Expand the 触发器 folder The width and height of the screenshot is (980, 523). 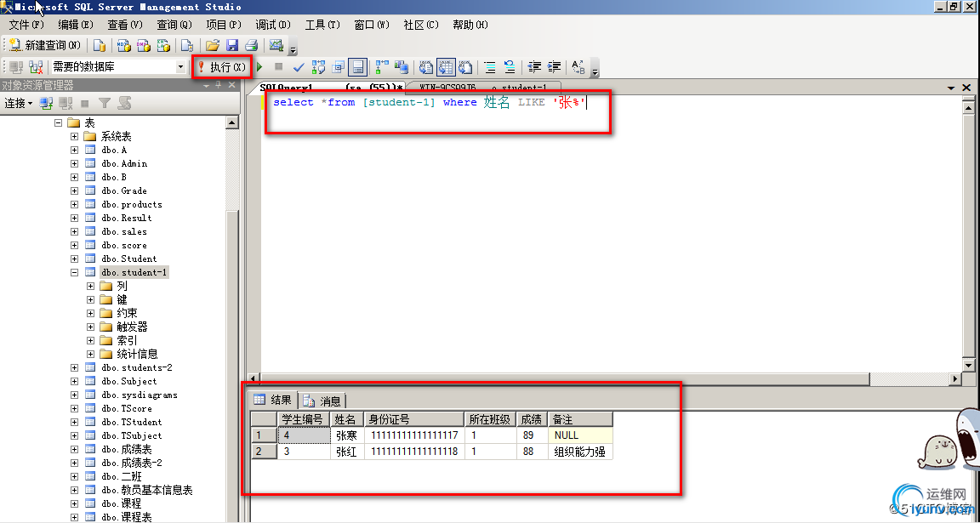tap(91, 327)
